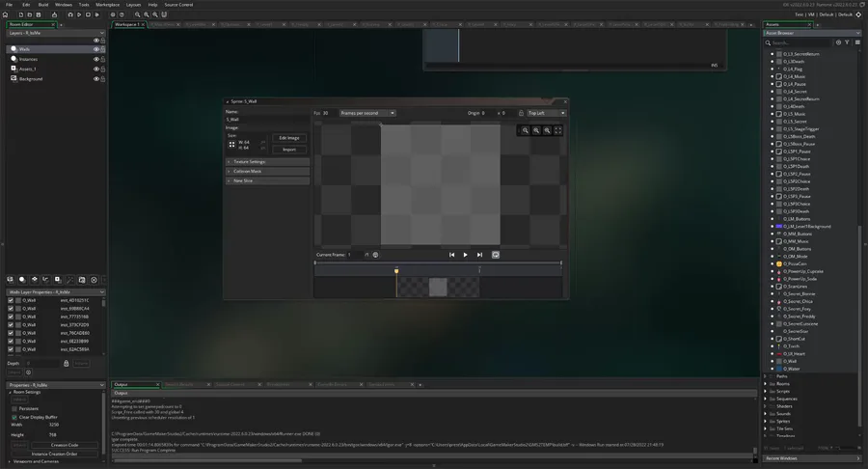Lock the sprite origin padlock icon
The width and height of the screenshot is (868, 469).
[521, 113]
